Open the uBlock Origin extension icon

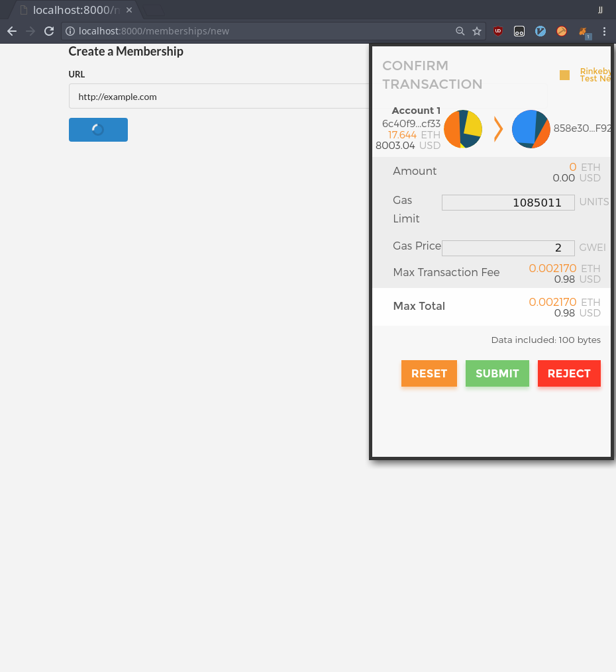[497, 31]
